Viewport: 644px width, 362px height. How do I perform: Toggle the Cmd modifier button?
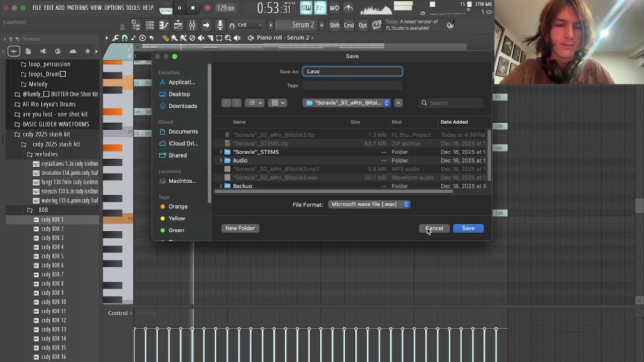pyautogui.click(x=349, y=25)
